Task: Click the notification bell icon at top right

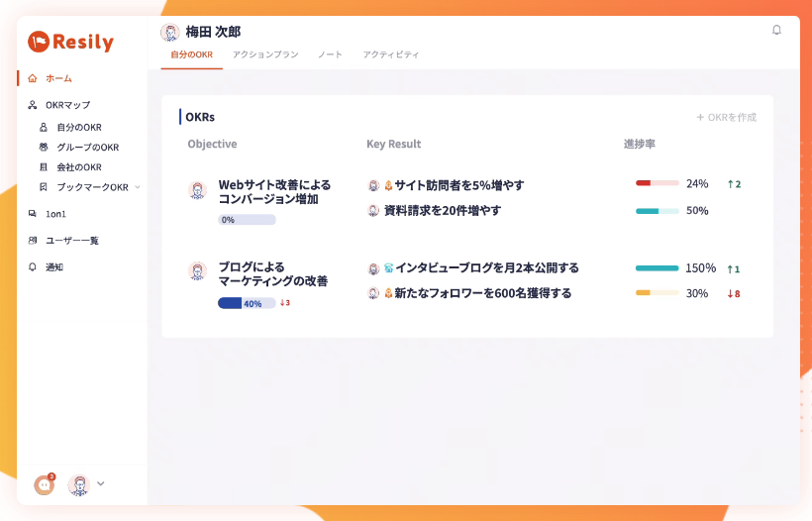Action: (776, 30)
